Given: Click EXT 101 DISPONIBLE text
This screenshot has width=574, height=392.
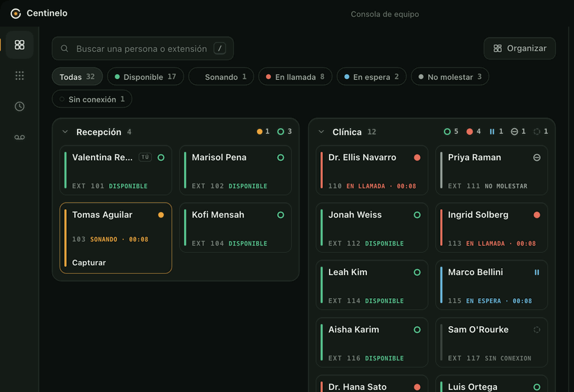Looking at the screenshot, I should coord(110,186).
